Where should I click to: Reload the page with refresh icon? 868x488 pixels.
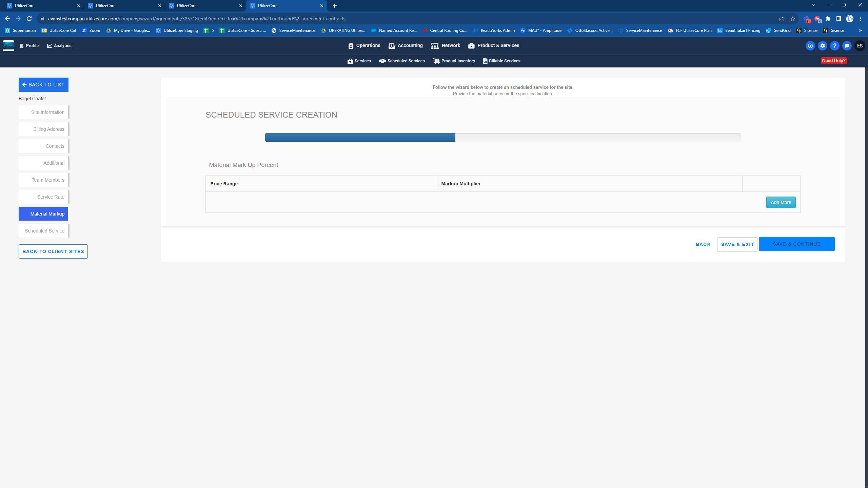29,19
